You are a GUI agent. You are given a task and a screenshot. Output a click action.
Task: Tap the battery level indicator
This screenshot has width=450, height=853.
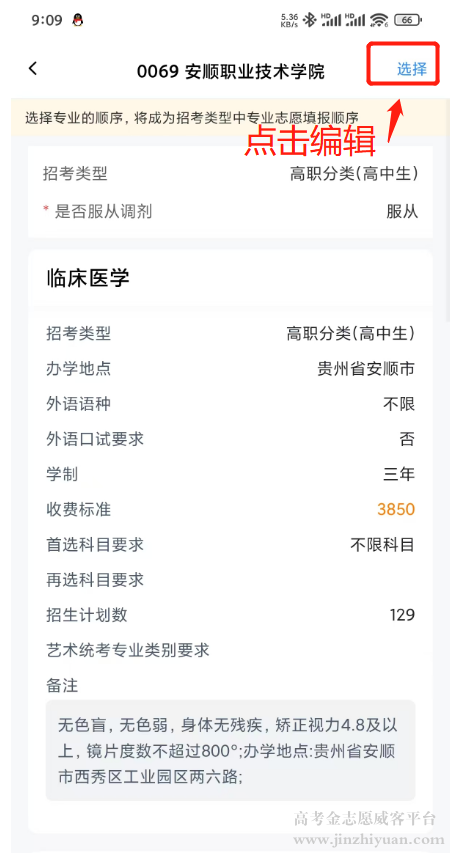408,20
